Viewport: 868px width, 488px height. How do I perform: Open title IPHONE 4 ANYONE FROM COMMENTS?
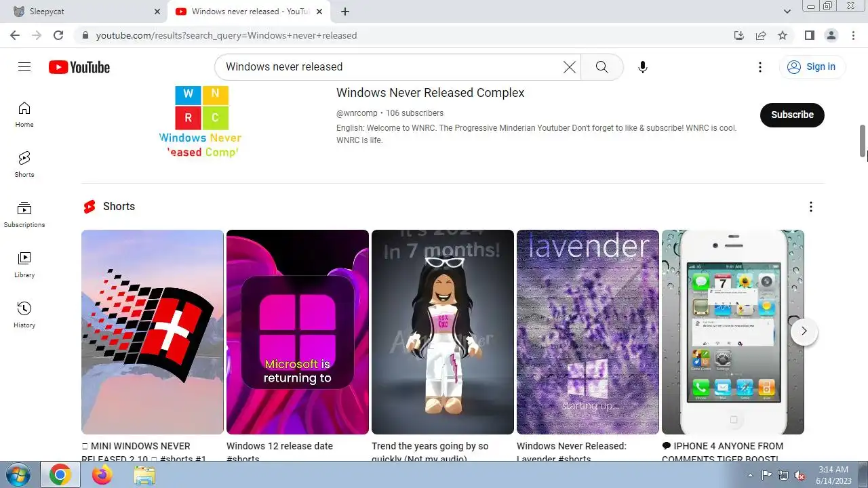723,451
